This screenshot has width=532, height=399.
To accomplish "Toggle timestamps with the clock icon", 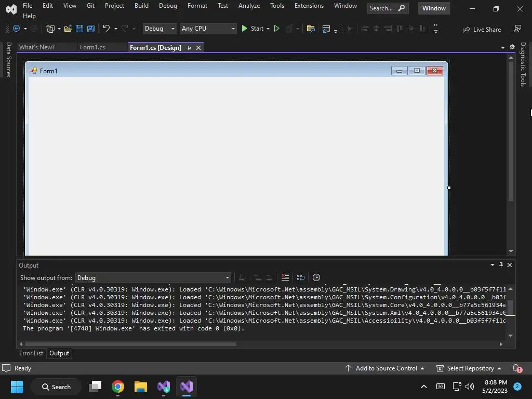I will click(316, 277).
